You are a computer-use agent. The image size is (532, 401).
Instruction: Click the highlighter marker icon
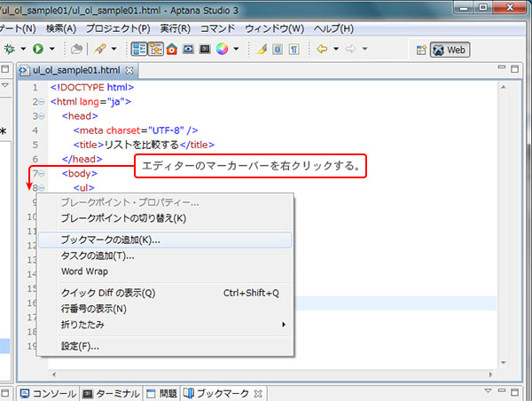tap(262, 50)
